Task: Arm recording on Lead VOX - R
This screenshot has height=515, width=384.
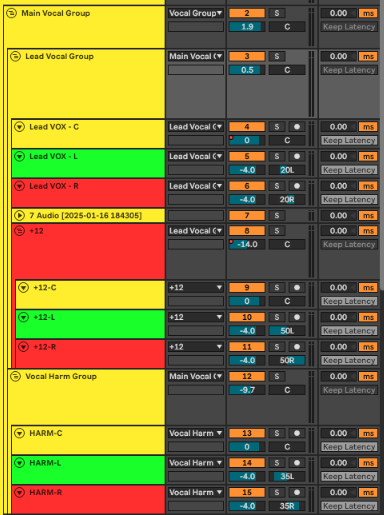Action: pos(297,186)
